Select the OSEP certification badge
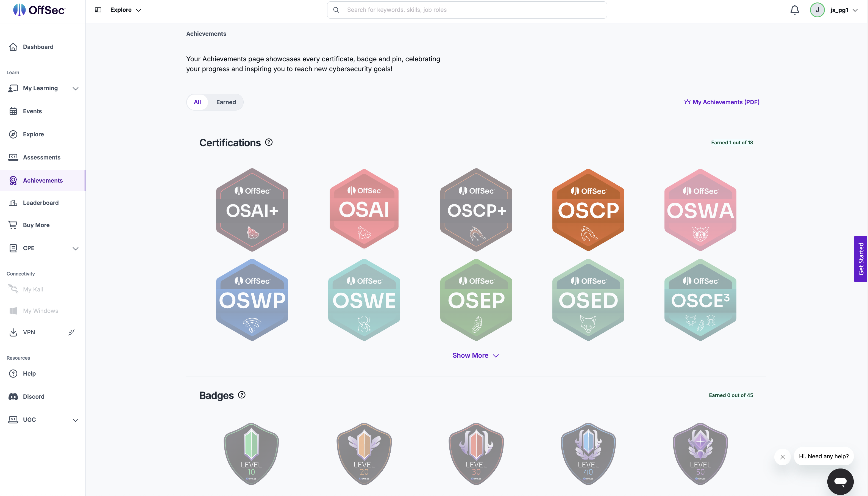The image size is (868, 496). 476,300
